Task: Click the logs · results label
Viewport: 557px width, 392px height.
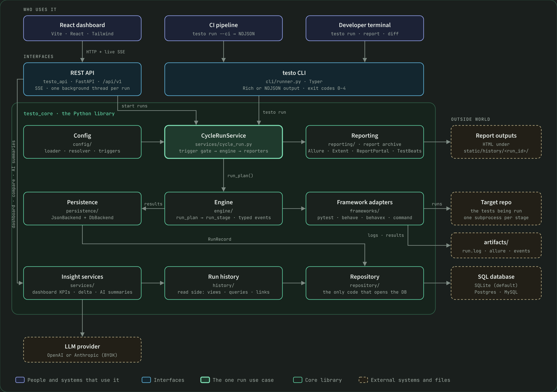Action: tap(386, 235)
